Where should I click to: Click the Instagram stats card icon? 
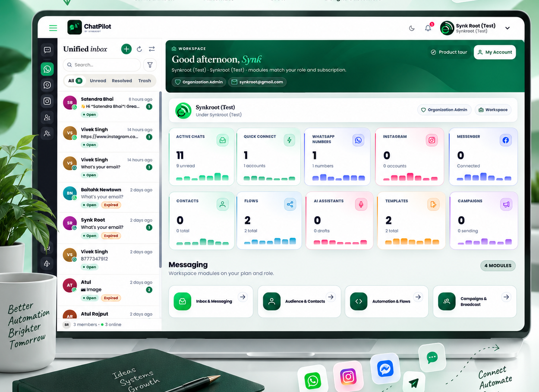point(432,140)
